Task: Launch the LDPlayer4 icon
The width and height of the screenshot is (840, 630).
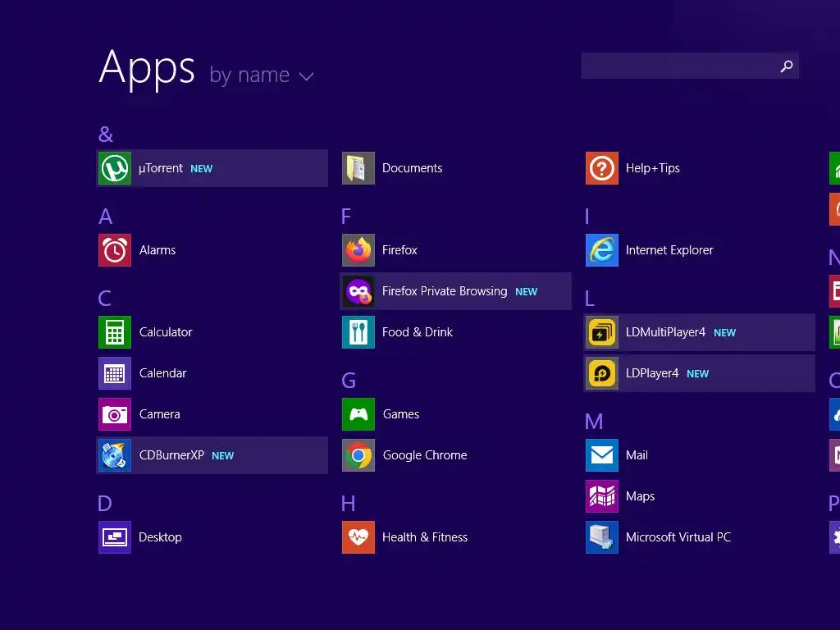Action: (x=602, y=373)
